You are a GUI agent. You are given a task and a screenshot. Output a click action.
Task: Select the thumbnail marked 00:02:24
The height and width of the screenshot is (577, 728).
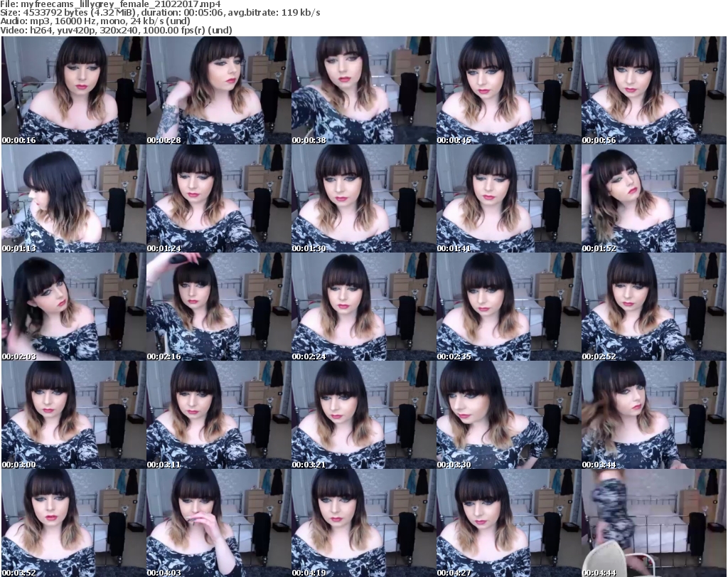coord(363,307)
